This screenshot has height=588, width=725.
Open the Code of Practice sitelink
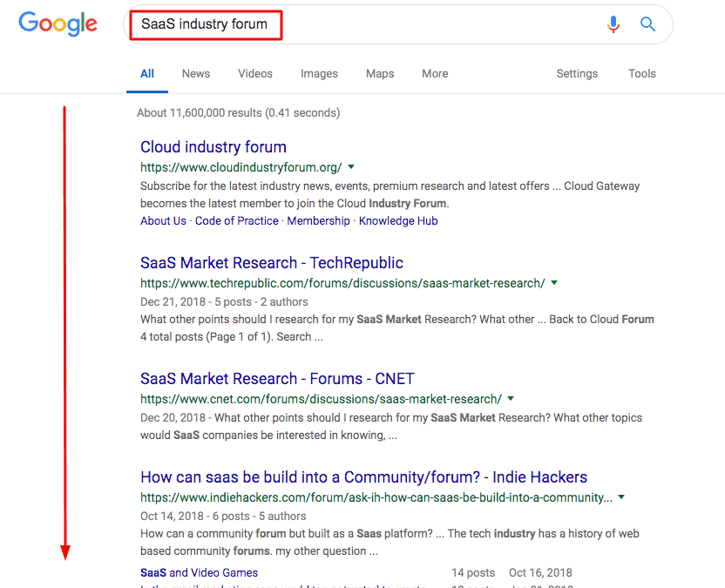click(x=237, y=221)
